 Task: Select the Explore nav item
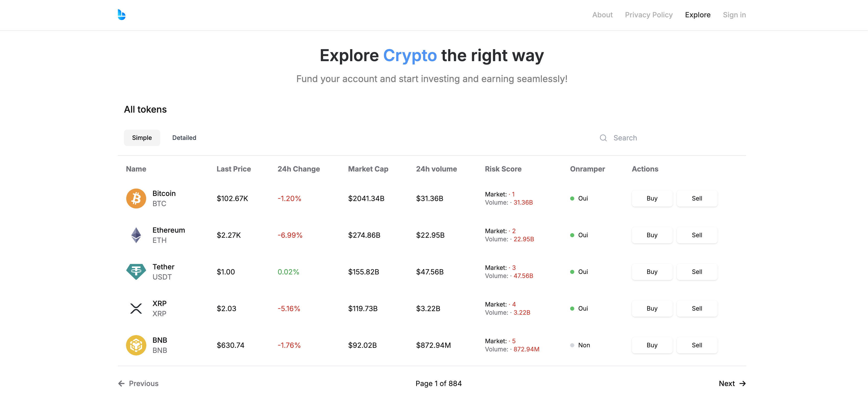[697, 15]
